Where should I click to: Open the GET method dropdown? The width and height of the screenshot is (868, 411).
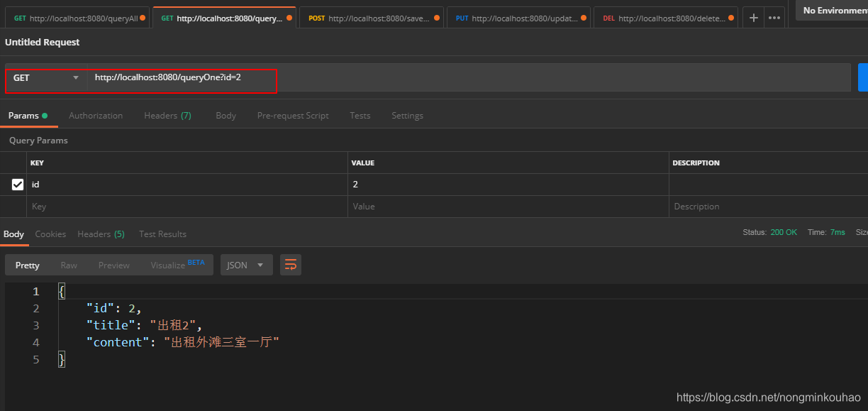46,77
